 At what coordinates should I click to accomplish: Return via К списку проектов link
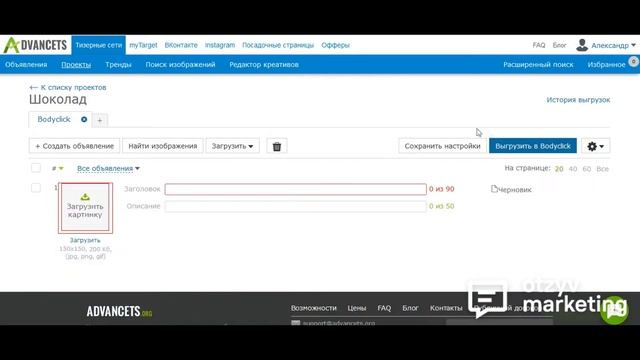[68, 87]
